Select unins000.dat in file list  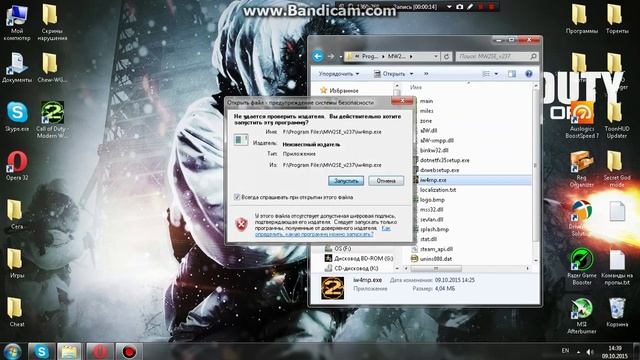click(x=436, y=259)
